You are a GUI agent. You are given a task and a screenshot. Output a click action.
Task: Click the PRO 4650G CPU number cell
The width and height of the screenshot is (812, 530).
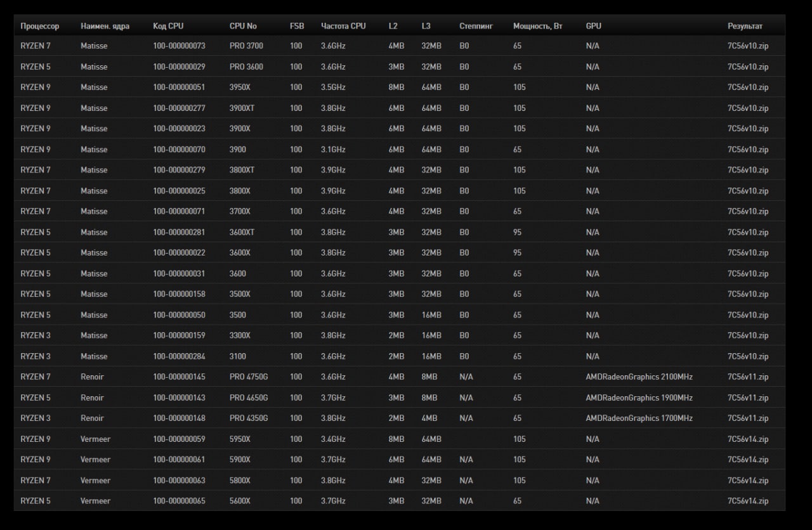(249, 398)
